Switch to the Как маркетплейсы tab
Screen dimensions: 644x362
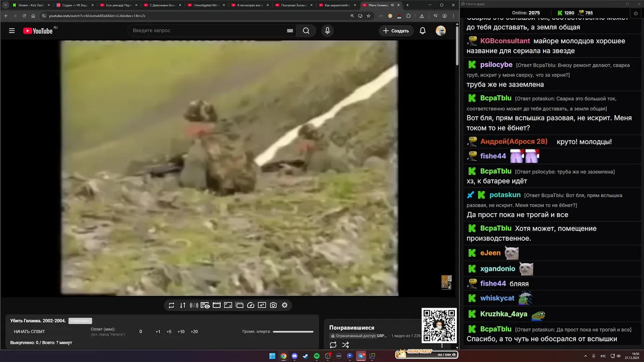point(337,5)
